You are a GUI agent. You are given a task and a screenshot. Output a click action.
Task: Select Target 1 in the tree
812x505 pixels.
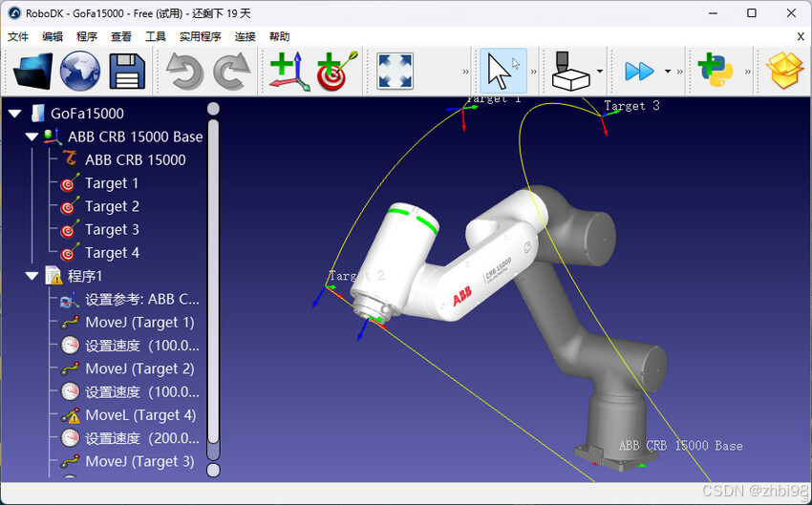(x=112, y=183)
